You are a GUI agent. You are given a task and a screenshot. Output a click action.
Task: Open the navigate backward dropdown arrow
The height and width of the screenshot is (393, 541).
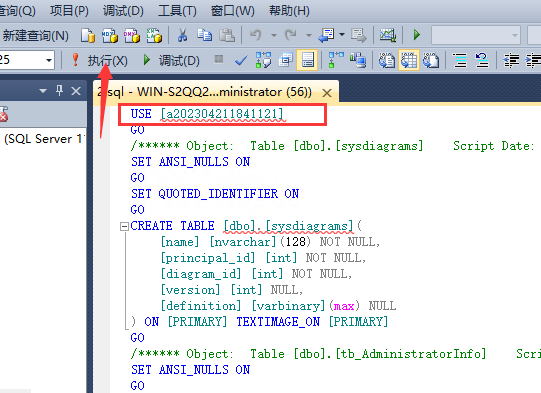pyautogui.click(x=342, y=35)
